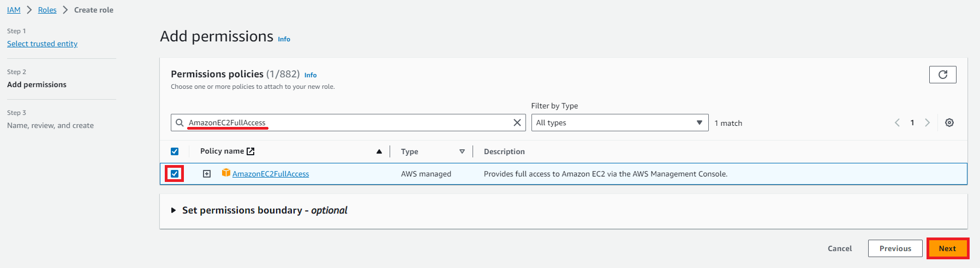Click into the policy search field

click(x=348, y=123)
